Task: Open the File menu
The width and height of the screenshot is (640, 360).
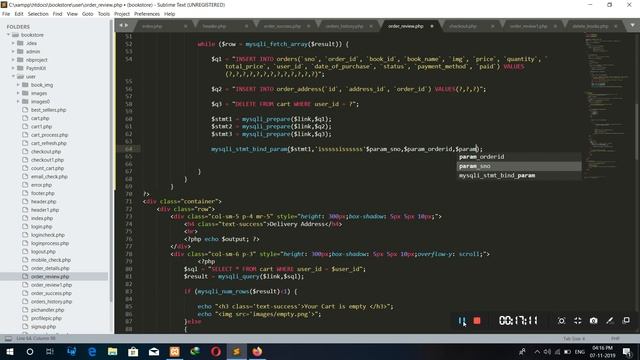Action: (6, 14)
